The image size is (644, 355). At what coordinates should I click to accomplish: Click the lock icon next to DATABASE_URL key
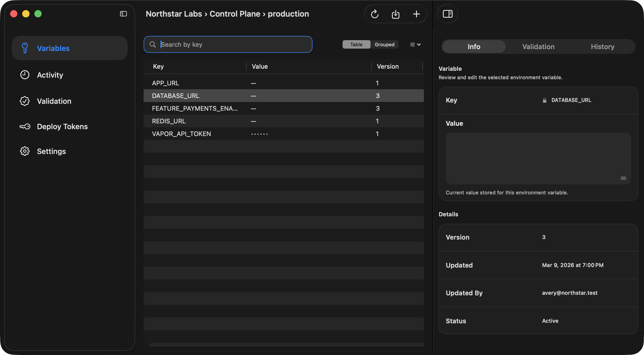tap(544, 100)
